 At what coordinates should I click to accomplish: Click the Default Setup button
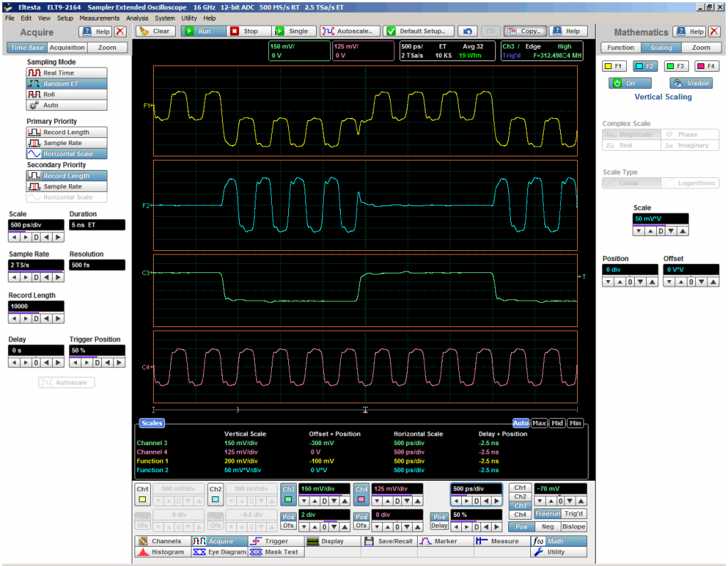click(x=418, y=31)
